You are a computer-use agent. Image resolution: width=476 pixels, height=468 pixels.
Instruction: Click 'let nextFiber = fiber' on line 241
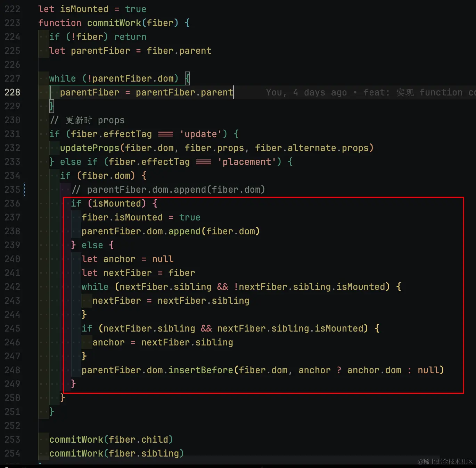tap(138, 273)
